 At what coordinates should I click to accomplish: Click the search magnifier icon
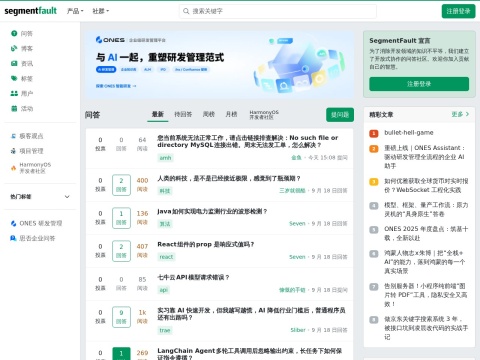(x=186, y=11)
